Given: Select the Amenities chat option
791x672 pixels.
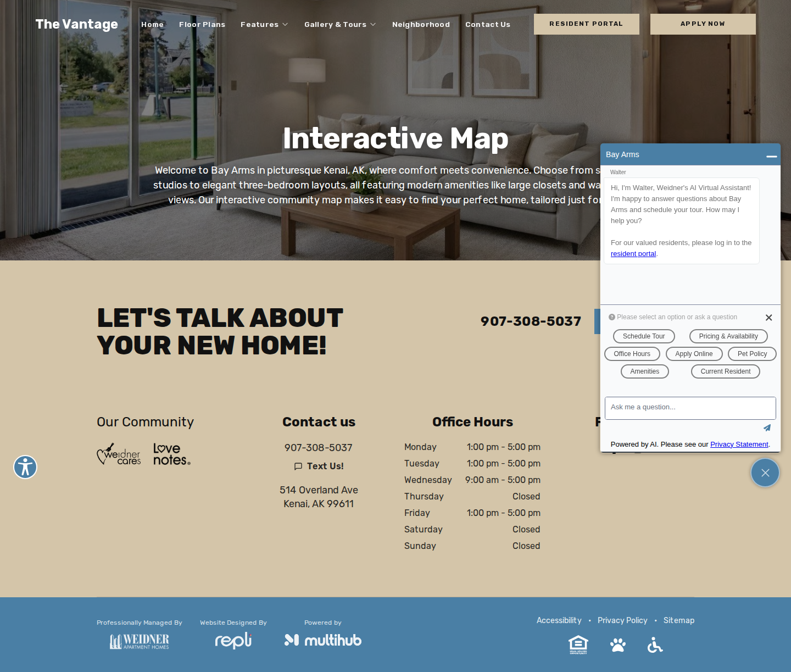Looking at the screenshot, I should 645,371.
